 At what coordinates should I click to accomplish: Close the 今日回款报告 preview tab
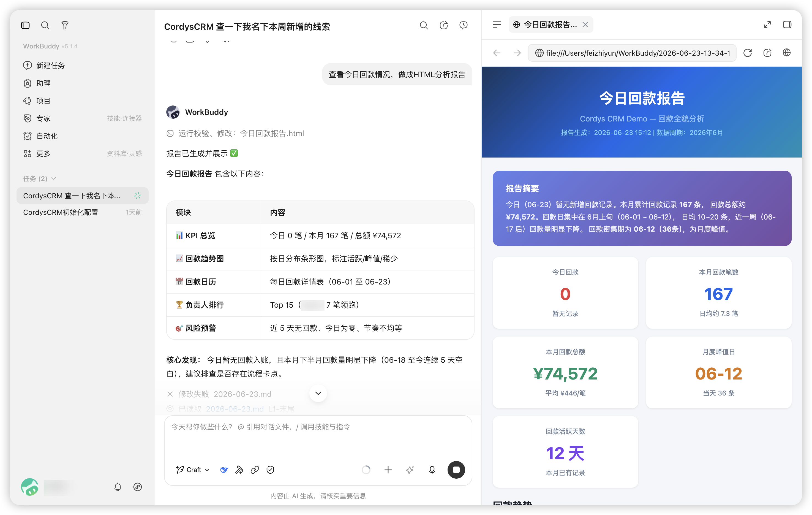(x=585, y=25)
